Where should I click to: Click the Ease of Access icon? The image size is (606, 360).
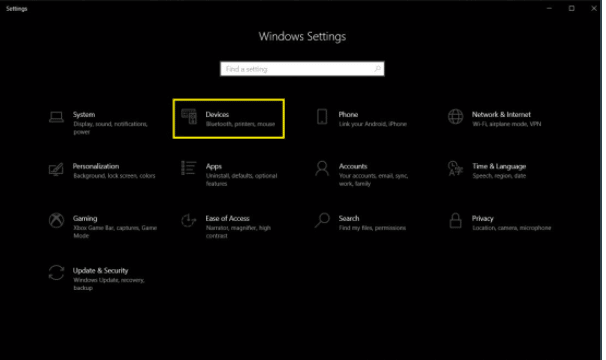189,220
